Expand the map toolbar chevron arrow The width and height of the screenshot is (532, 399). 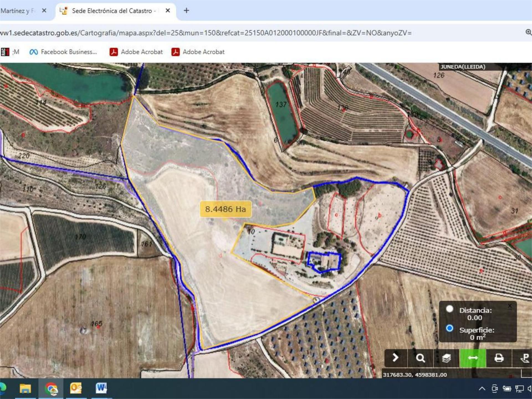tap(395, 358)
